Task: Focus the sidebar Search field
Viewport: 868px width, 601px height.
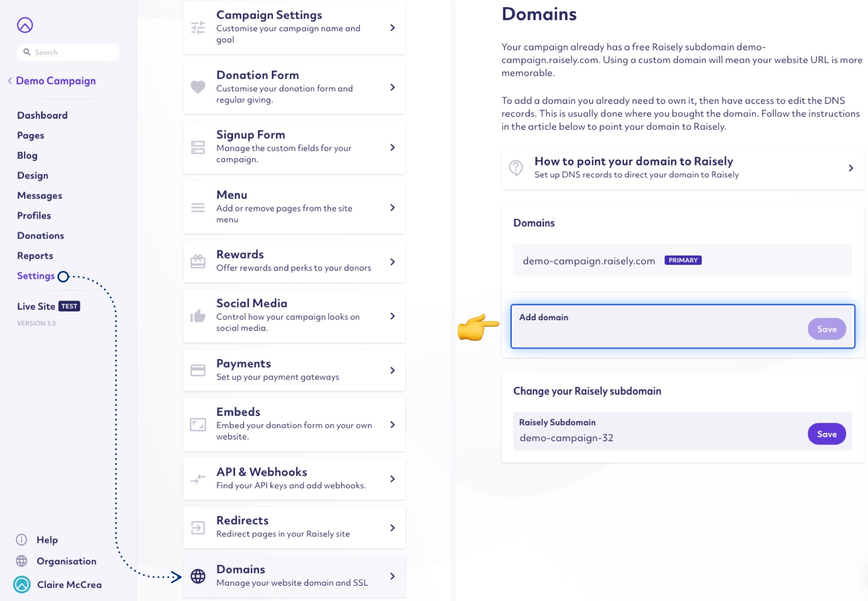Action: (68, 52)
